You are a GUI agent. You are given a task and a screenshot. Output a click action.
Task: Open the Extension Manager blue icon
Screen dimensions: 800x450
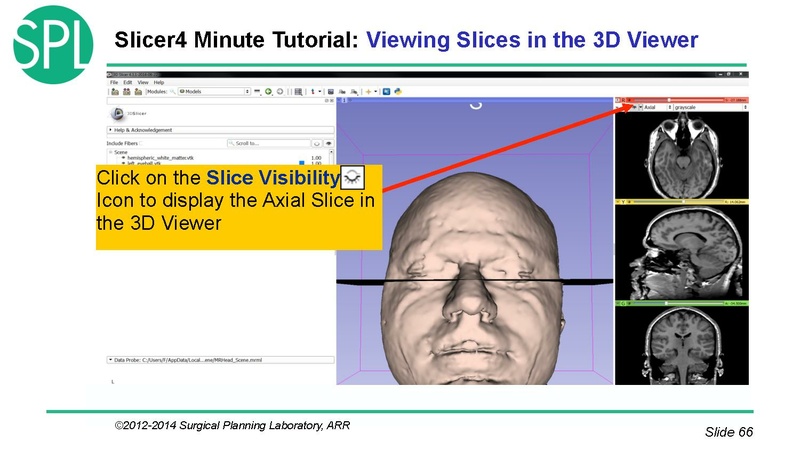coord(386,92)
